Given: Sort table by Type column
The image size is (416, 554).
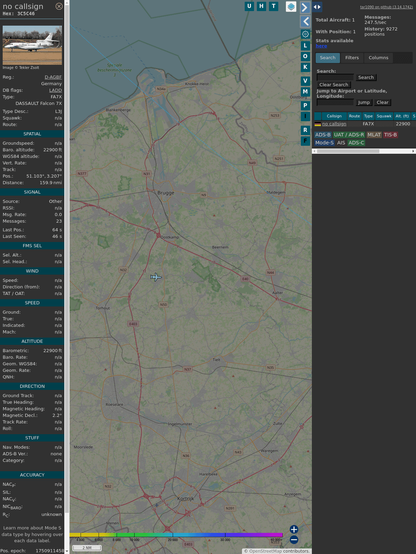Looking at the screenshot, I should click(x=368, y=116).
